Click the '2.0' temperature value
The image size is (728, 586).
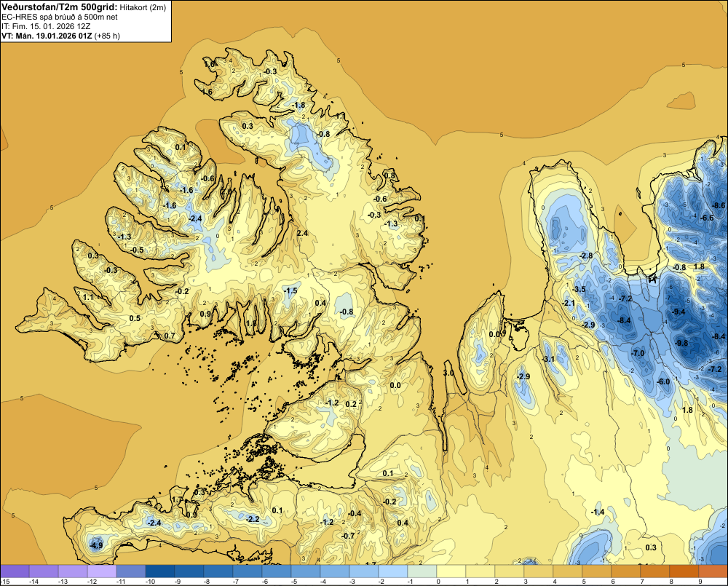click(226, 191)
